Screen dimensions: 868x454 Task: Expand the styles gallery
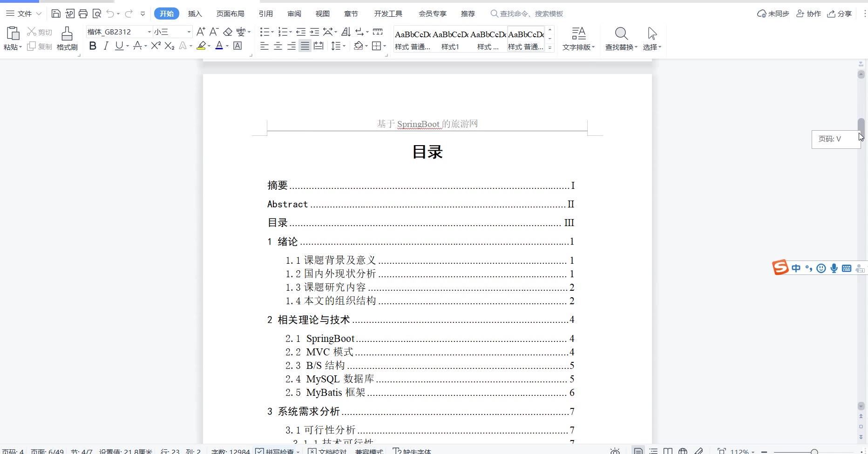[550, 47]
